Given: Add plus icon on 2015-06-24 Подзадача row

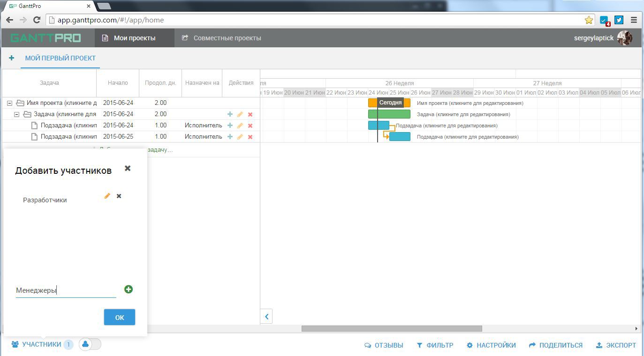Looking at the screenshot, I should (x=230, y=126).
